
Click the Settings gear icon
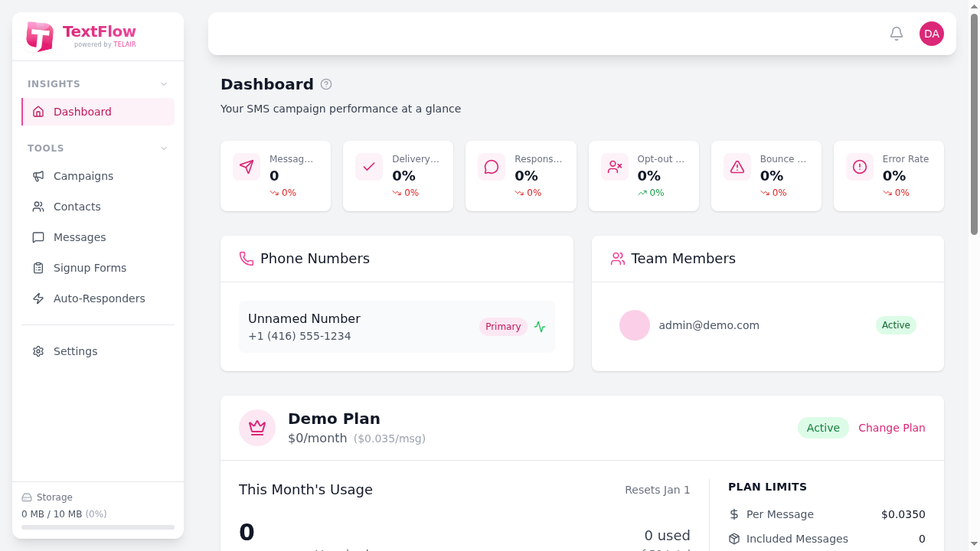[38, 351]
